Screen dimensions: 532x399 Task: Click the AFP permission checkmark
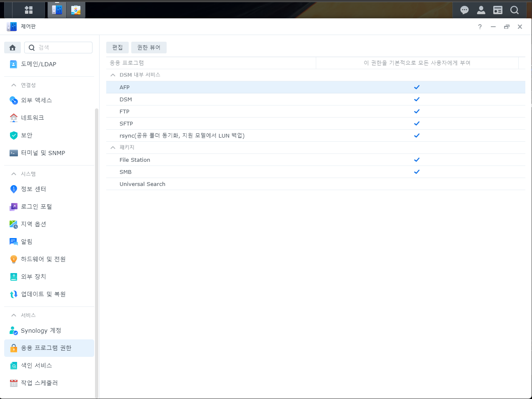tap(417, 87)
